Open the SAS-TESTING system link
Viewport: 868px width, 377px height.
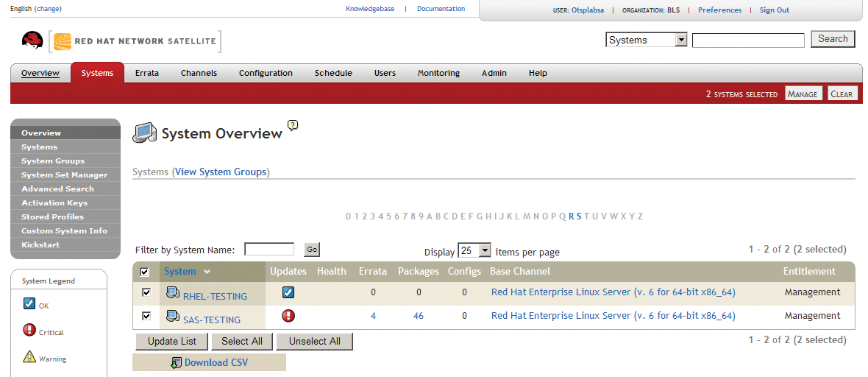click(211, 320)
